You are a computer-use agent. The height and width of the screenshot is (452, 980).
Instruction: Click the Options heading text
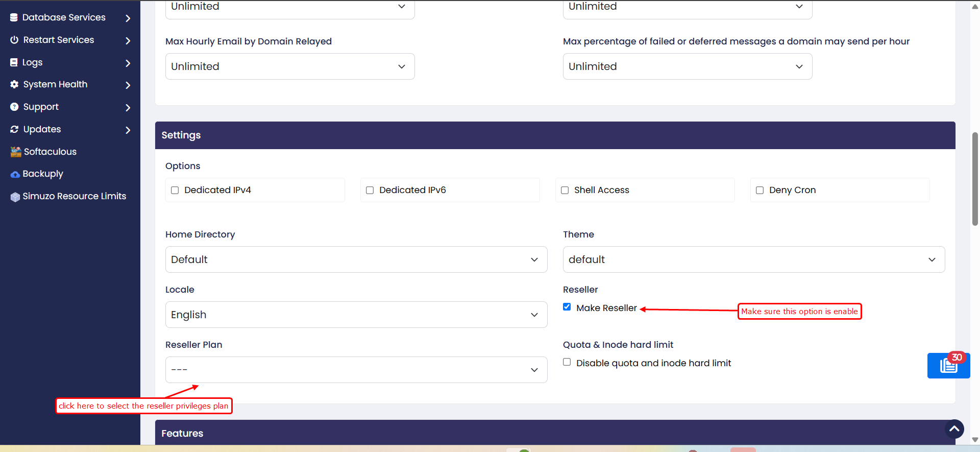[x=183, y=166]
